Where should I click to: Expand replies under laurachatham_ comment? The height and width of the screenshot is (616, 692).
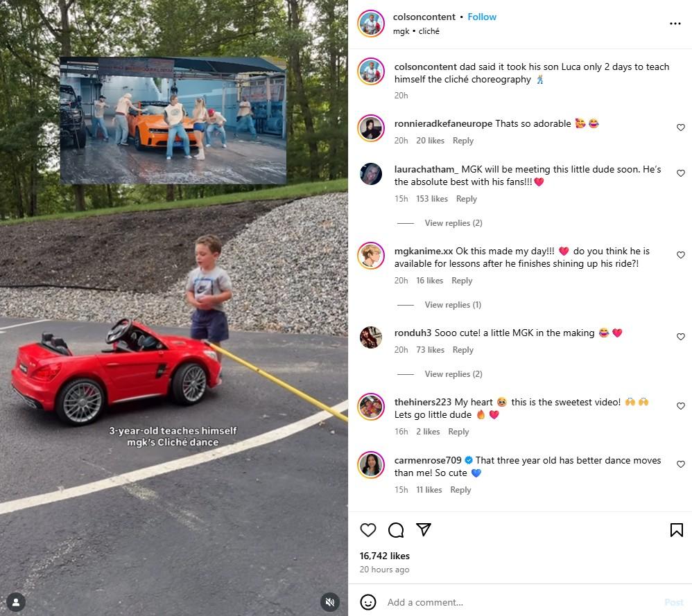(453, 223)
